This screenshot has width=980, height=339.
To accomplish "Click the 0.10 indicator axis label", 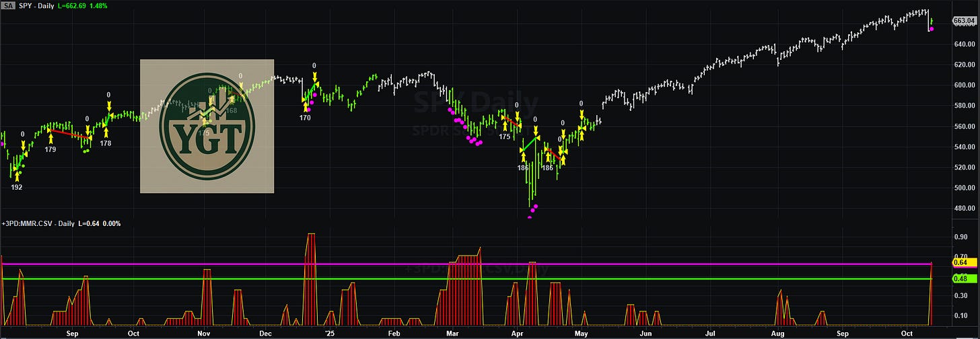I will (x=961, y=315).
